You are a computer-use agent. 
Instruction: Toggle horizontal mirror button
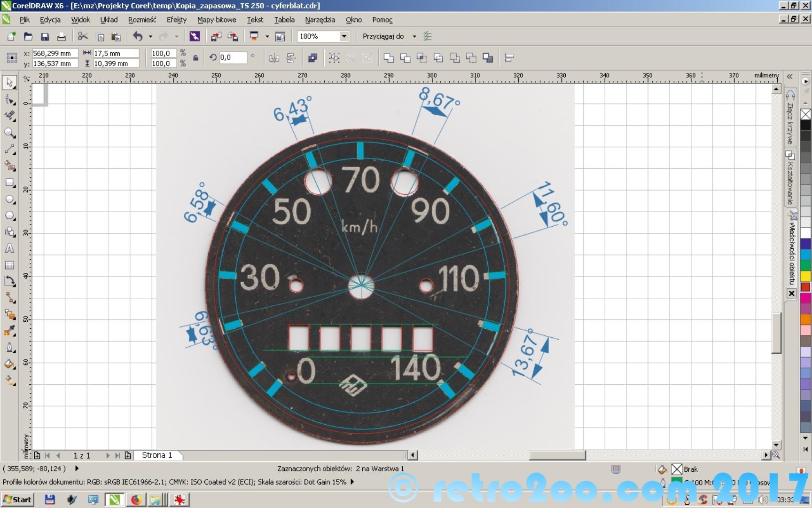[x=274, y=58]
